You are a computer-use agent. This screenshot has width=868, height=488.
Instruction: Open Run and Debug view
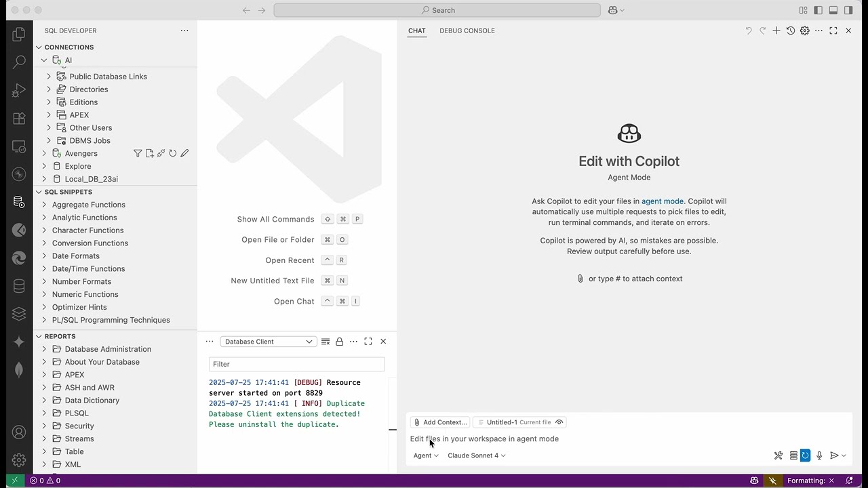click(x=19, y=90)
